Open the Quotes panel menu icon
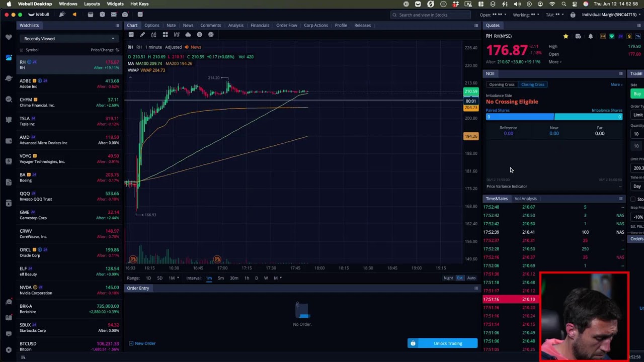Screen dimensions: 644x362 click(x=639, y=25)
